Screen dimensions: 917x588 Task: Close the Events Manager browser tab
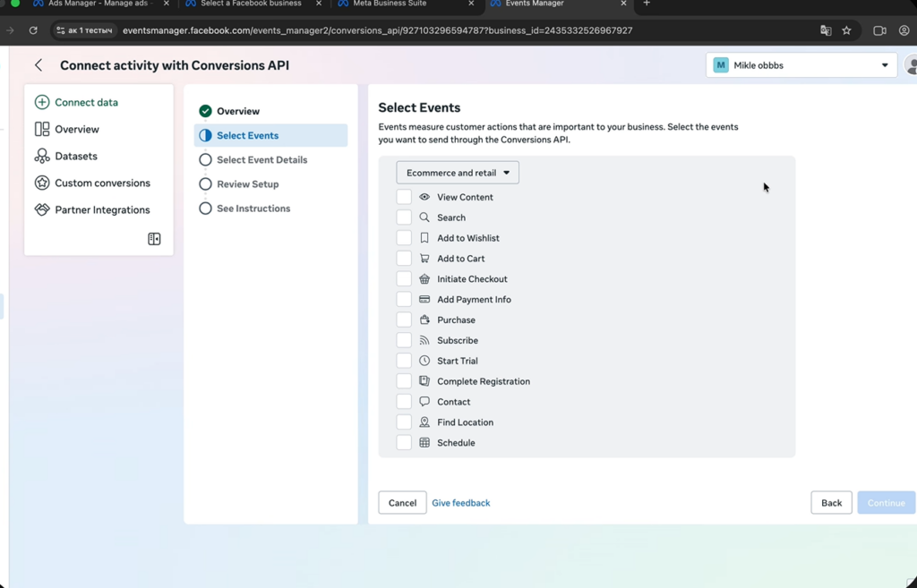(623, 4)
